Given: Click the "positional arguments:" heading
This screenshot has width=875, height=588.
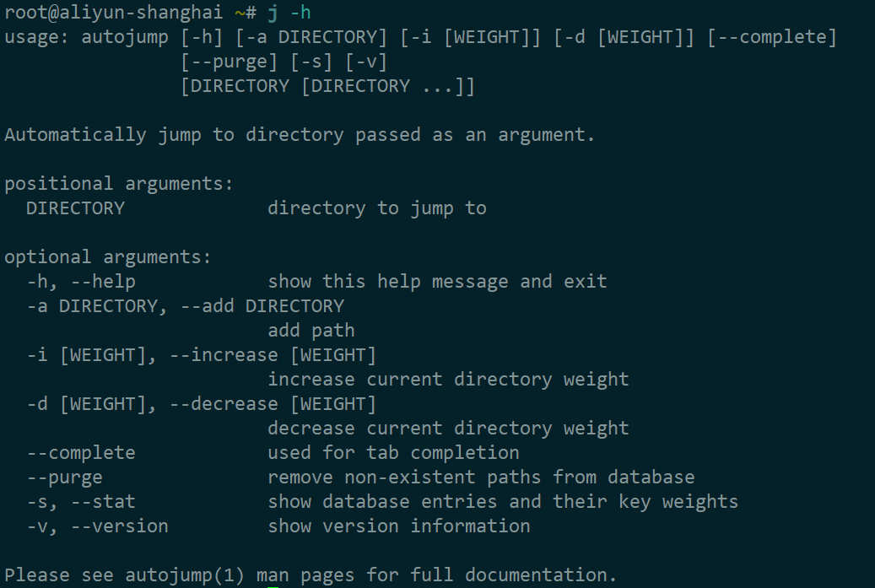Looking at the screenshot, I should point(119,184).
